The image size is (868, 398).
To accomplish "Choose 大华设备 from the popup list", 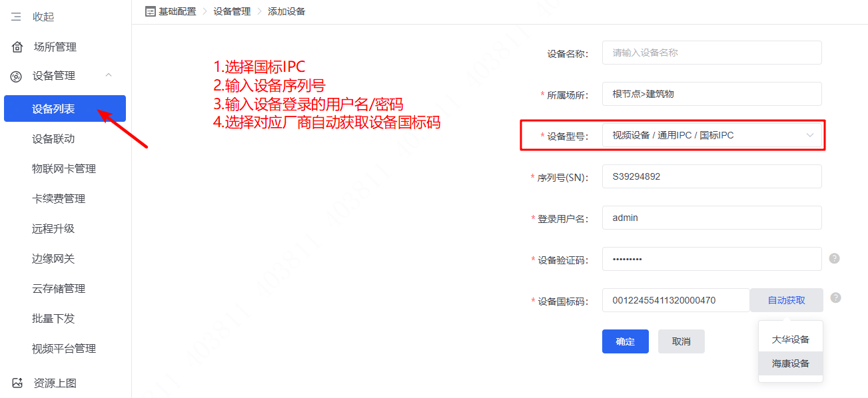I will 790,339.
